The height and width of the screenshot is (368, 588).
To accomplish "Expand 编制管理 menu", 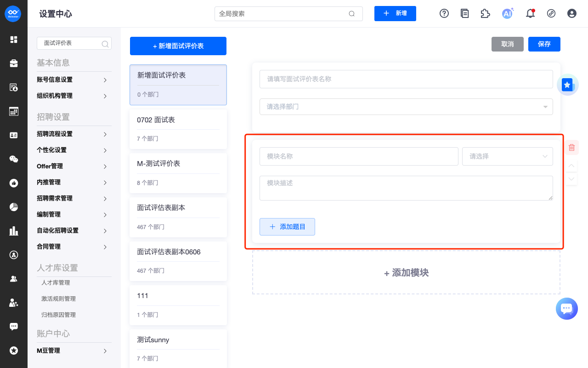I will pyautogui.click(x=74, y=214).
